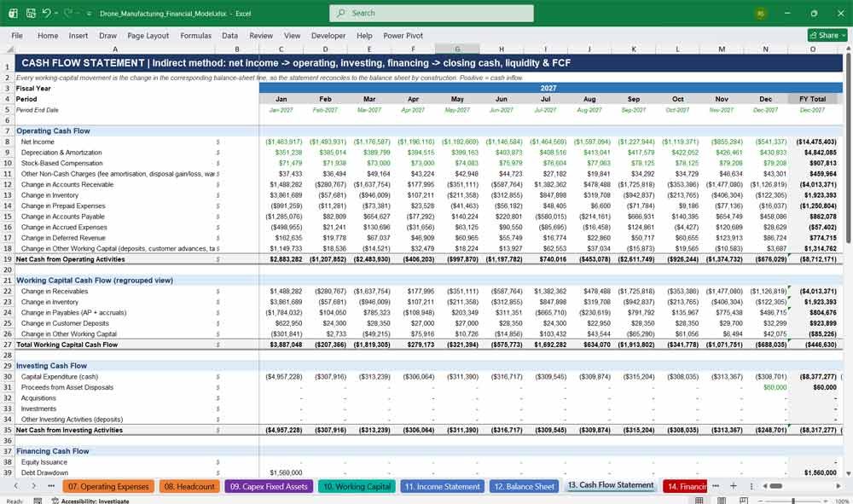This screenshot has width=853, height=504.
Task: Select the 13. Cash Flow Statement tab
Action: click(x=611, y=485)
